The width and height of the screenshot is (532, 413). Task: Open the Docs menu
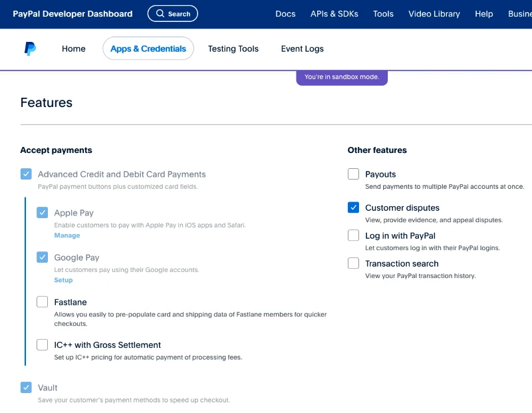(285, 14)
